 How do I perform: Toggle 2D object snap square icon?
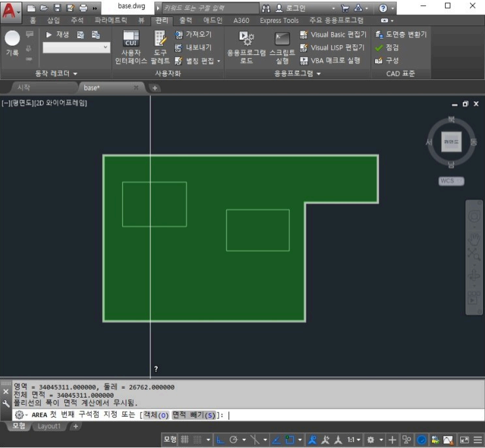[290, 439]
